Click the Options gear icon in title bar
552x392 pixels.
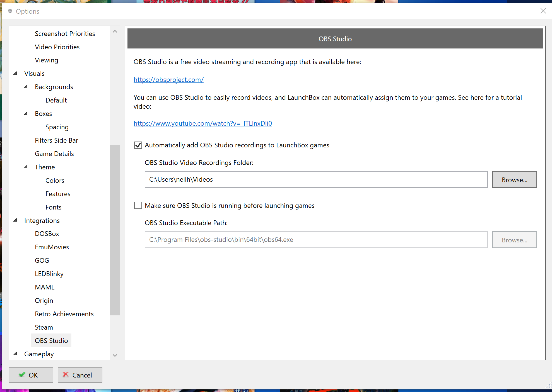coord(10,11)
